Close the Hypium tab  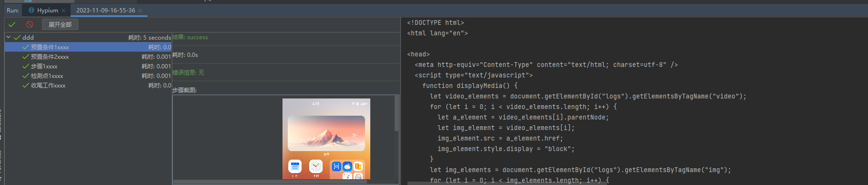click(x=63, y=11)
